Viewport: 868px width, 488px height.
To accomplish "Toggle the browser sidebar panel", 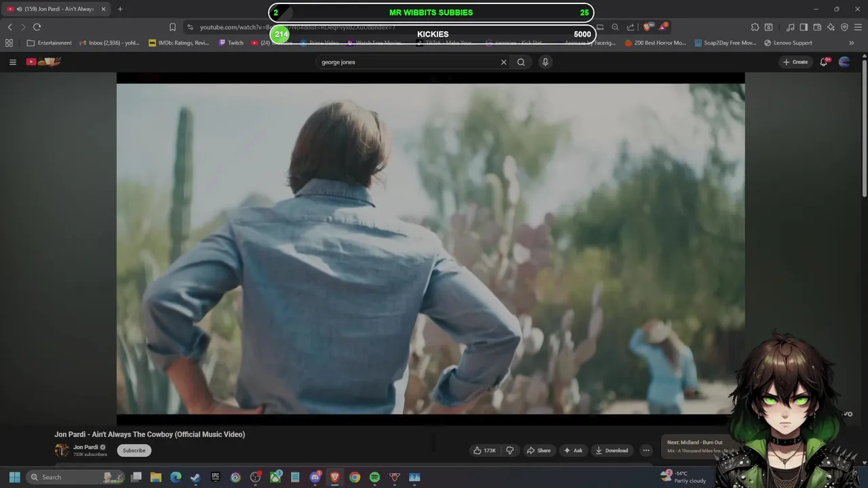I will coord(804,27).
